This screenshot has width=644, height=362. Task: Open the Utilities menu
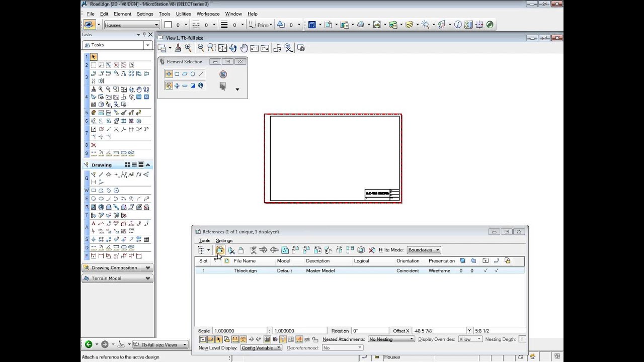pyautogui.click(x=183, y=14)
